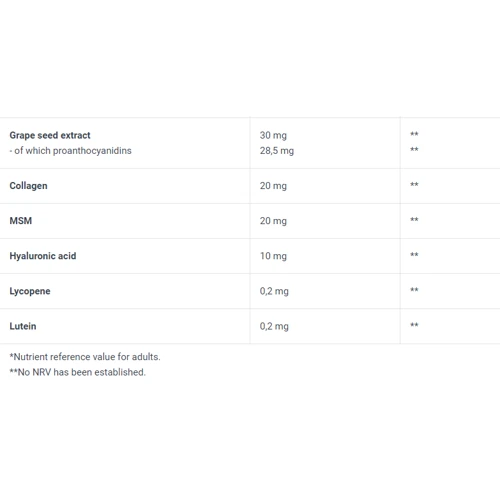
Task: Click the MSM 20 mg amount
Action: (273, 221)
